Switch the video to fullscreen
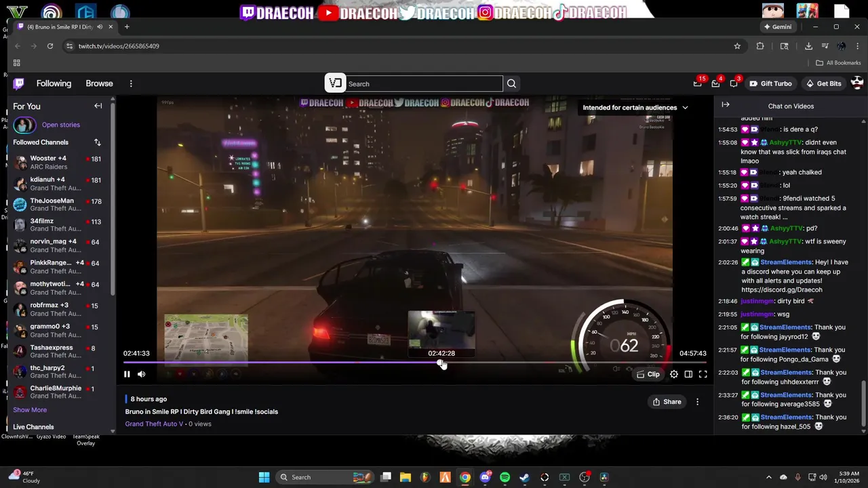This screenshot has width=868, height=488. coord(703,374)
